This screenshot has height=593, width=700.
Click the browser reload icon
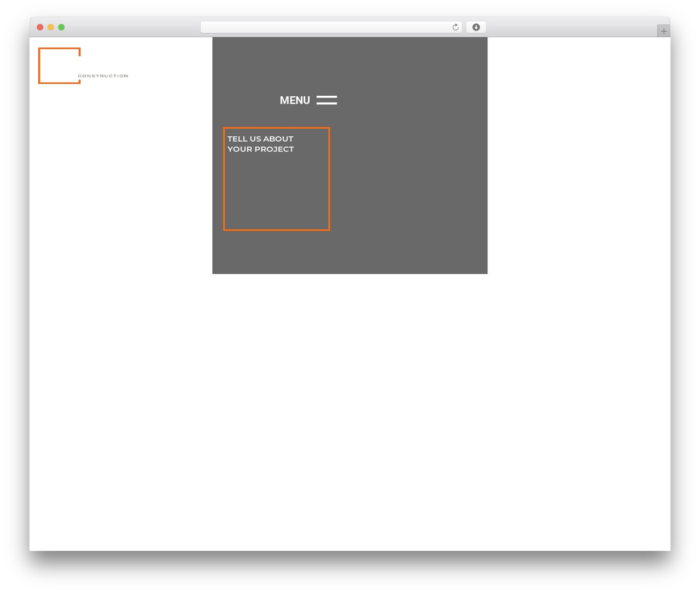click(455, 27)
